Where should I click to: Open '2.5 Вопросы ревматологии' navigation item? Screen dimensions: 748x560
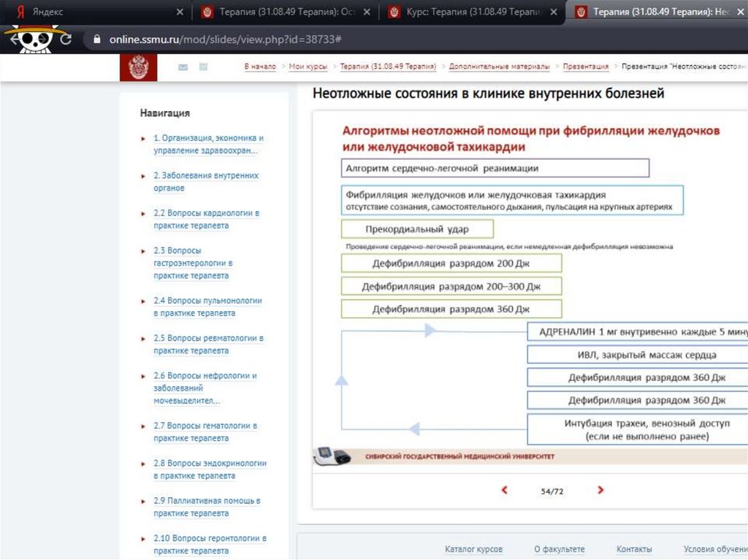208,345
